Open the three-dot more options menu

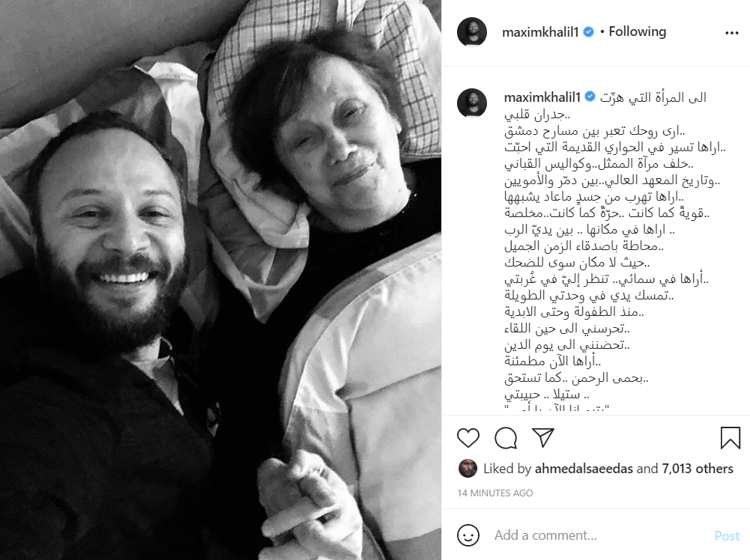pyautogui.click(x=731, y=32)
